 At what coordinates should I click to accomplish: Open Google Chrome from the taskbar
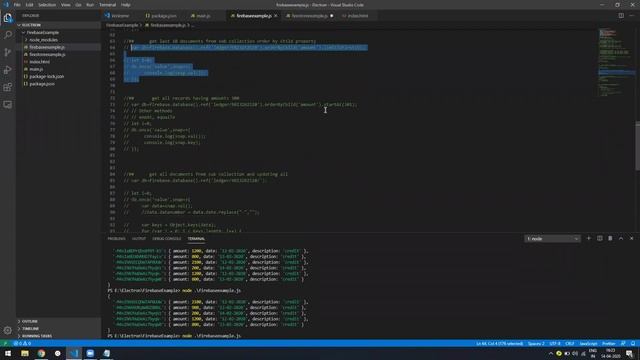[41, 353]
